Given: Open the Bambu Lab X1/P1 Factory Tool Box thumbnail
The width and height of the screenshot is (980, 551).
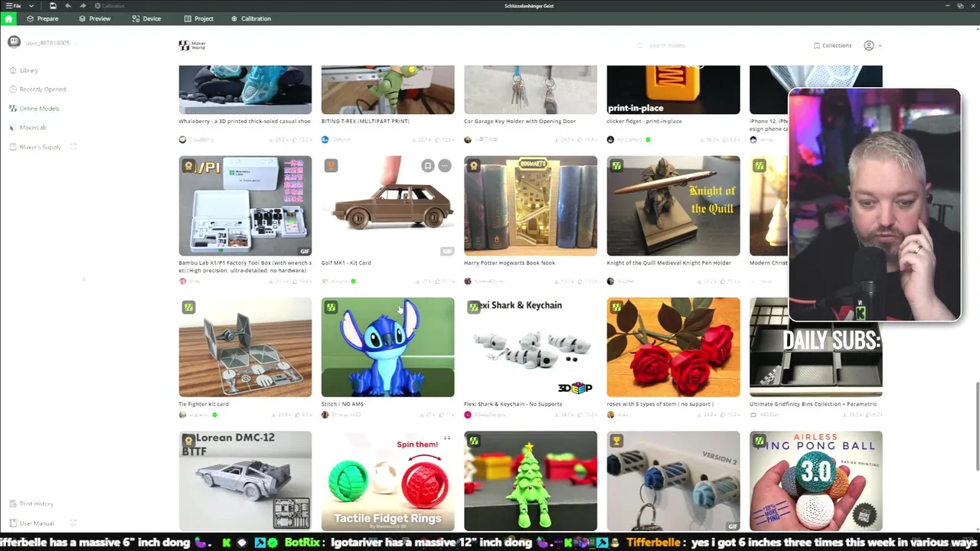Looking at the screenshot, I should click(245, 206).
